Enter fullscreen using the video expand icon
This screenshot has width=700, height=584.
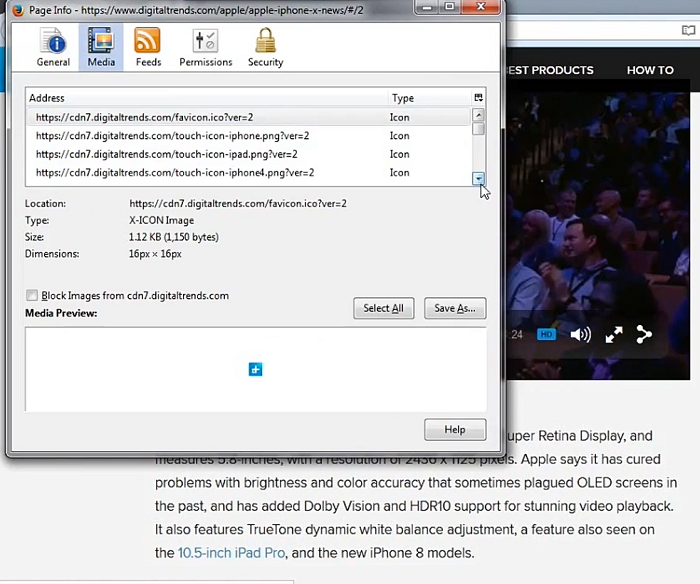(x=614, y=335)
